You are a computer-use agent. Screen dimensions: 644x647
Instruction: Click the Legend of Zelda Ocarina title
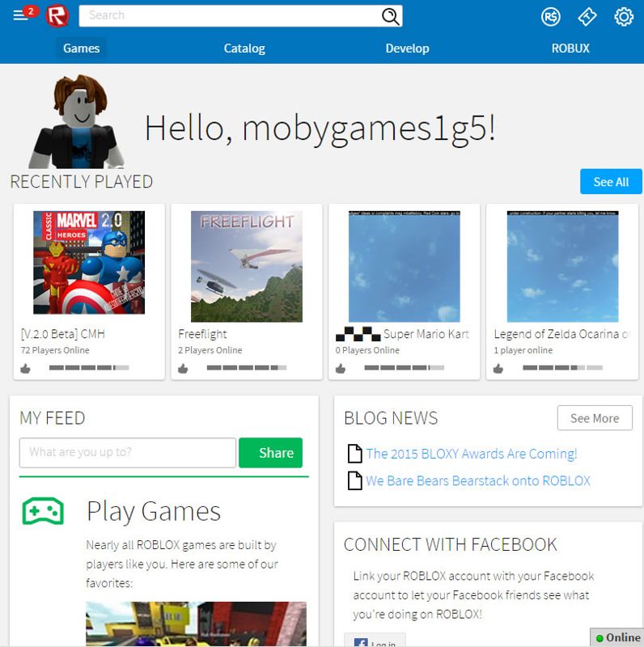coord(561,334)
